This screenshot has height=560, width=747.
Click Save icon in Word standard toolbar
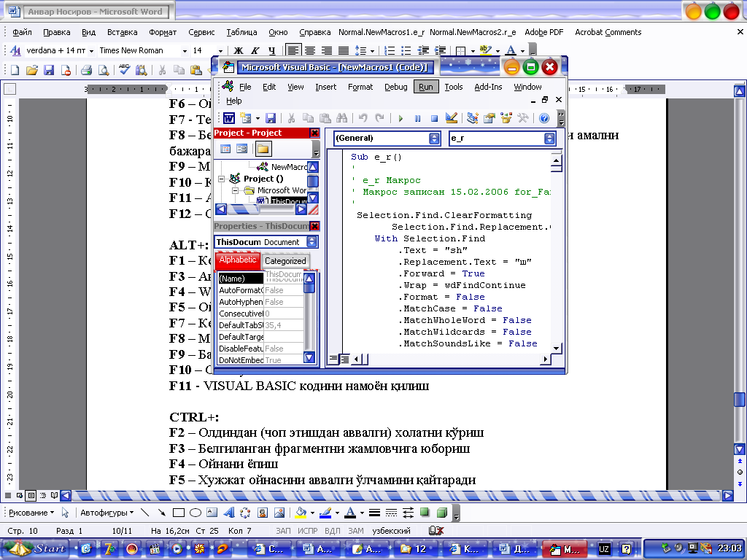point(49,71)
